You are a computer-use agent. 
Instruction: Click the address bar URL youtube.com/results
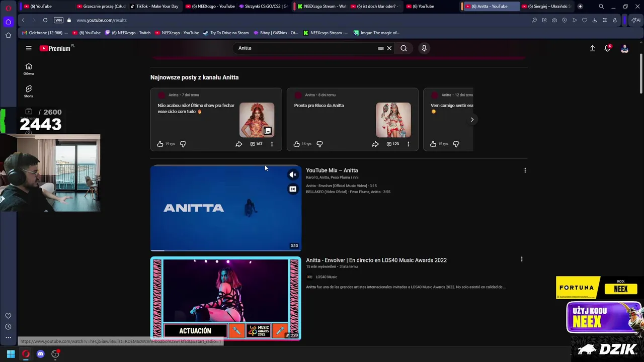point(102,20)
